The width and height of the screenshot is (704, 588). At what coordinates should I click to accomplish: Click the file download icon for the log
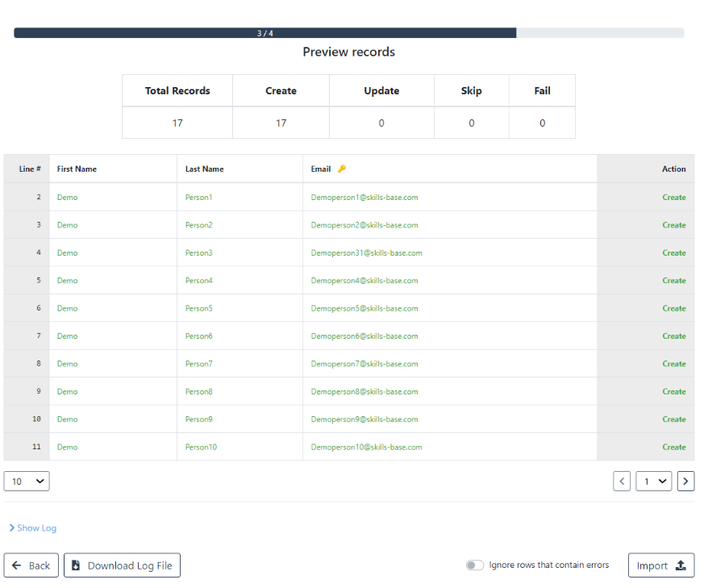77,565
